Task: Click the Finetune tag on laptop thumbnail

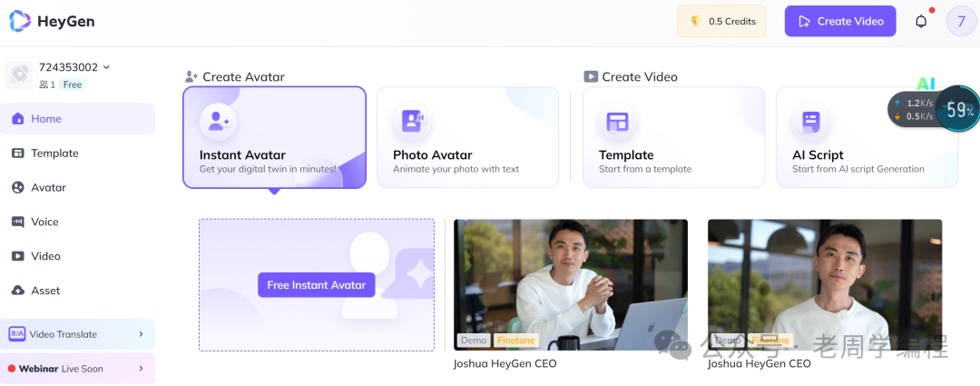Action: (516, 341)
